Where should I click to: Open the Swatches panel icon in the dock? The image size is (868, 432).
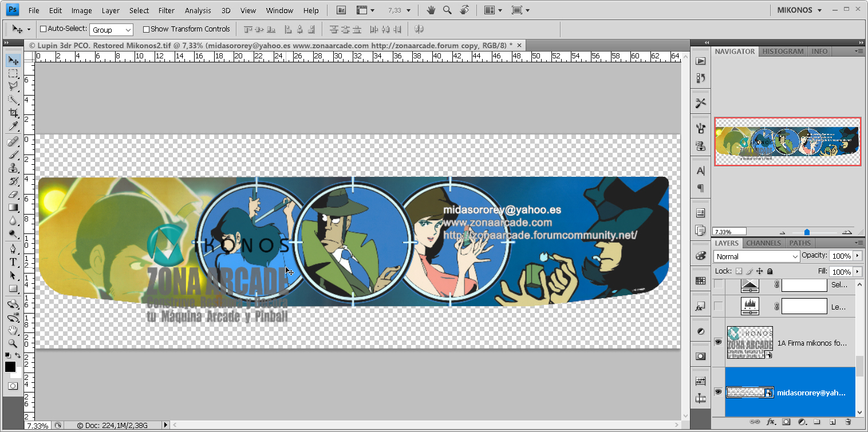click(x=700, y=280)
